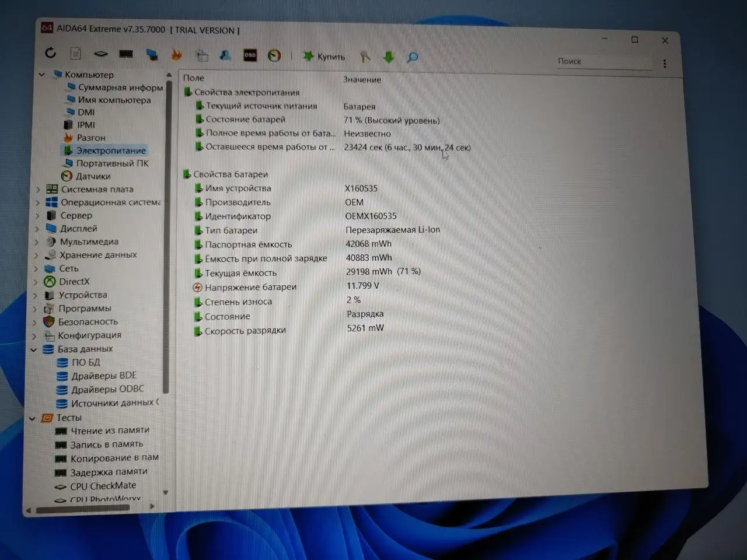
Task: Select Портативный ПК tree item
Action: pyautogui.click(x=112, y=163)
